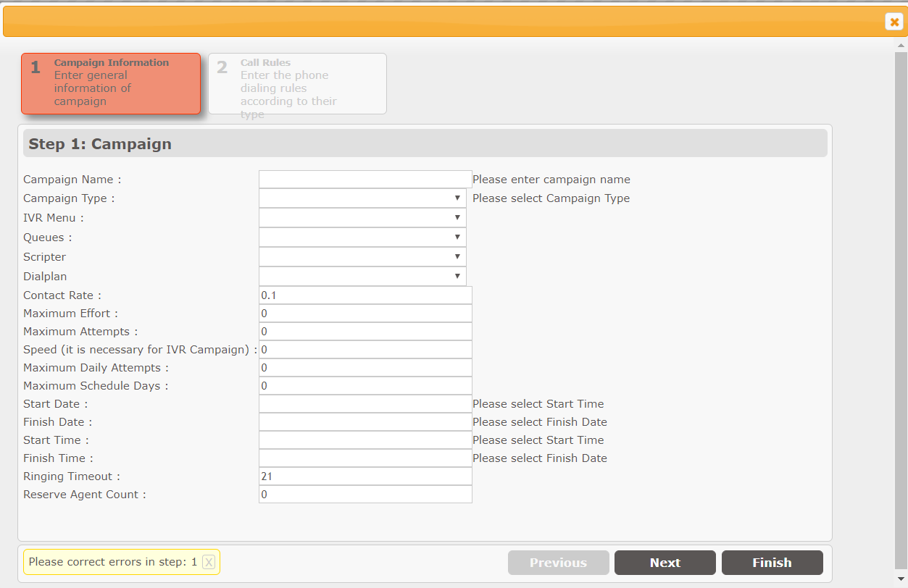This screenshot has width=908, height=588.
Task: Click the 'Ringing Timeout :' label
Action: tap(72, 476)
